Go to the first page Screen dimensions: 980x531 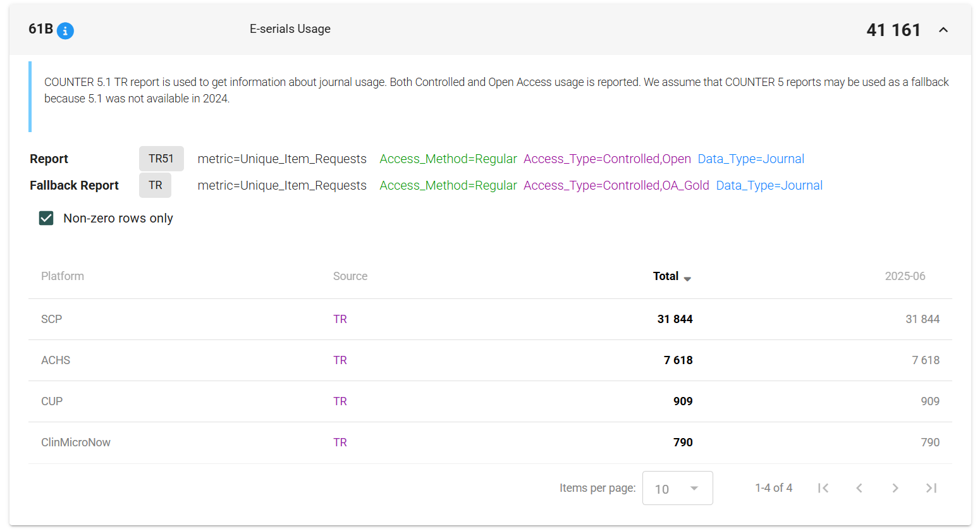pyautogui.click(x=823, y=488)
